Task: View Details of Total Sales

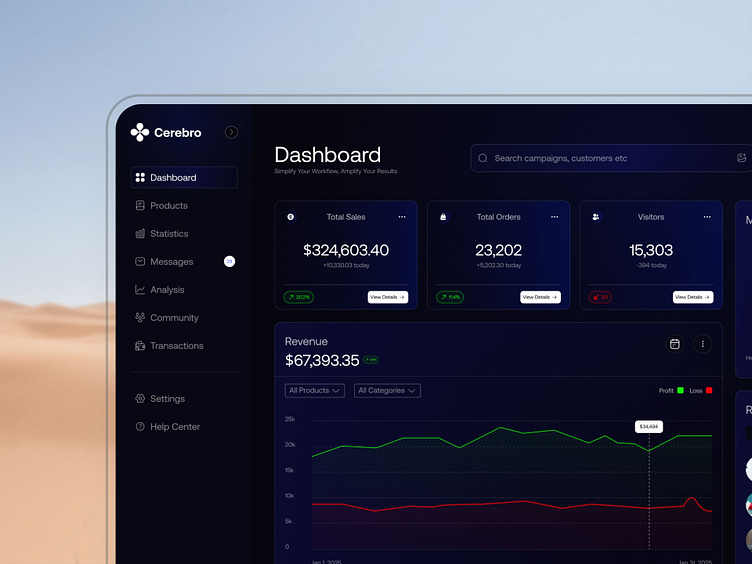Action: tap(388, 297)
